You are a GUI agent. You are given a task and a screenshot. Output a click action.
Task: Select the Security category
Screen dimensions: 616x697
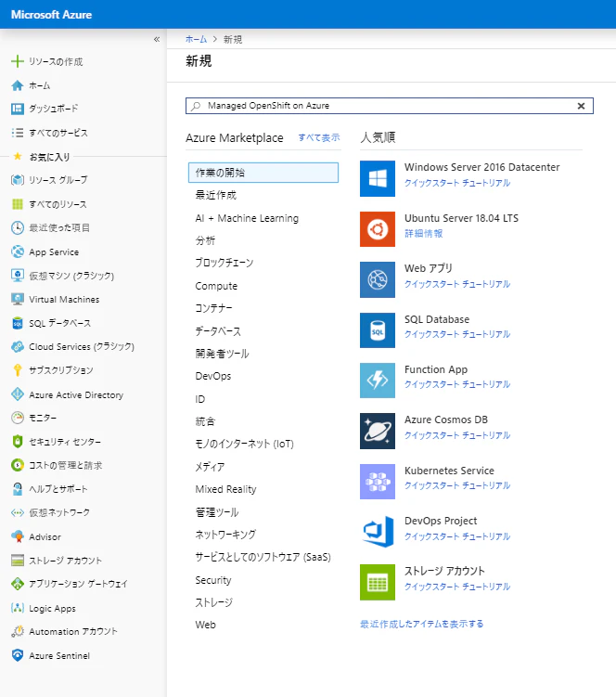[x=212, y=580]
